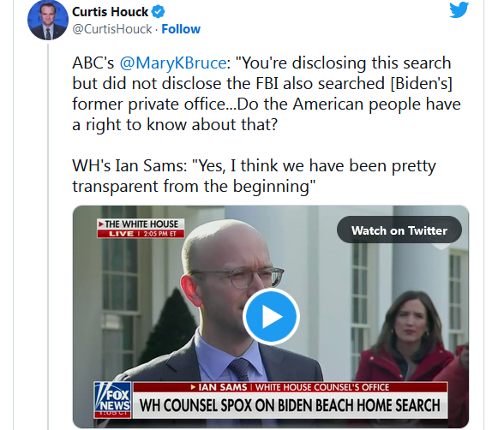Open the @MaryKBruce mention link

(x=173, y=63)
